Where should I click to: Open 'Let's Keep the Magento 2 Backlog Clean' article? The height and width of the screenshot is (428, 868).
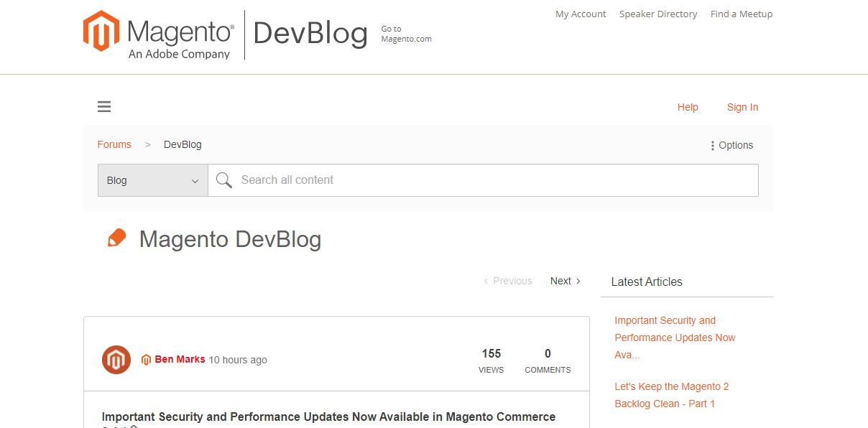pos(672,395)
